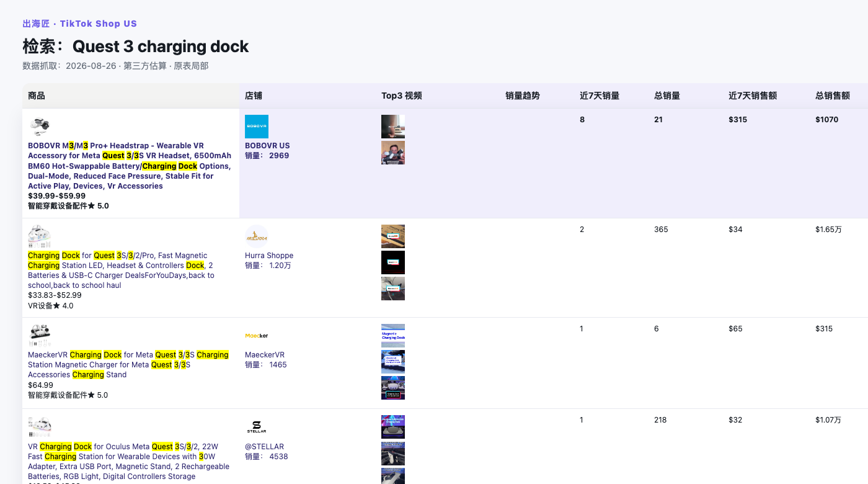The height and width of the screenshot is (484, 868).
Task: Open the Charging Dock for Quest 3S/3/2/Pro title
Action: tap(122, 271)
